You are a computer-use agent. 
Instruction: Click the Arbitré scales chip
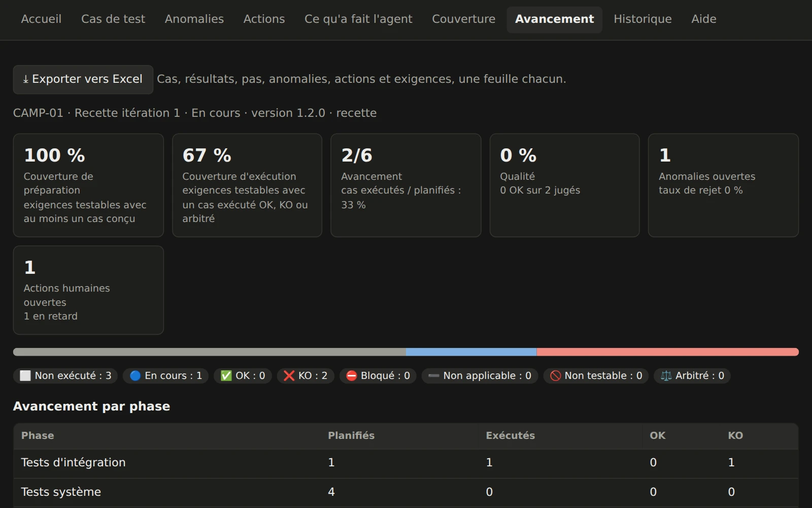(x=692, y=376)
